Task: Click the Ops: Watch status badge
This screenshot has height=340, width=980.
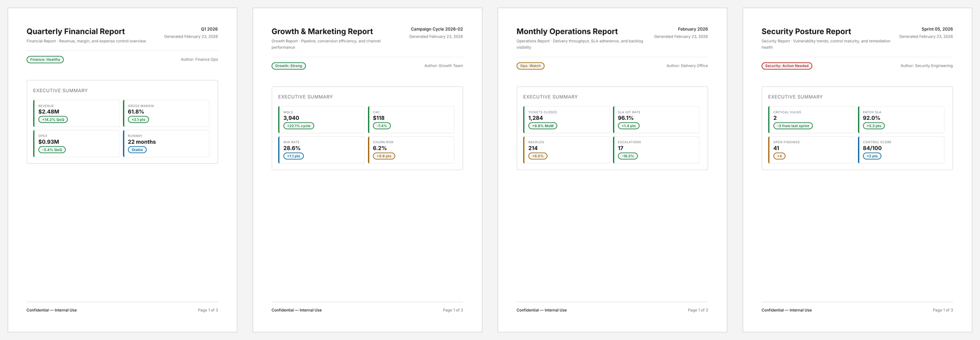Action: point(530,66)
